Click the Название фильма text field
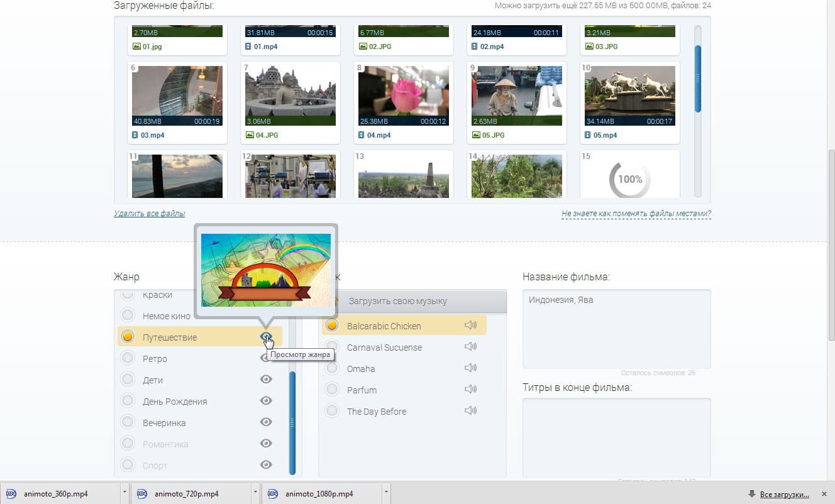 click(616, 329)
